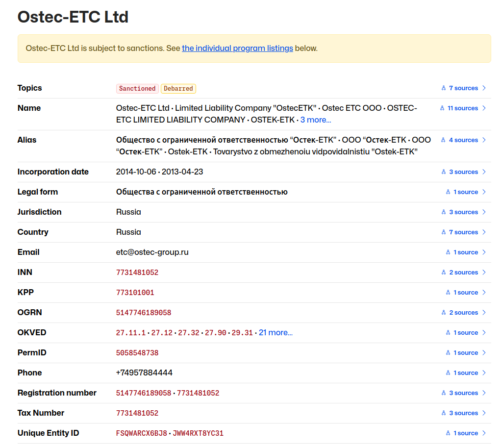
Task: Open 7 sources for Topics row
Action: [x=463, y=88]
